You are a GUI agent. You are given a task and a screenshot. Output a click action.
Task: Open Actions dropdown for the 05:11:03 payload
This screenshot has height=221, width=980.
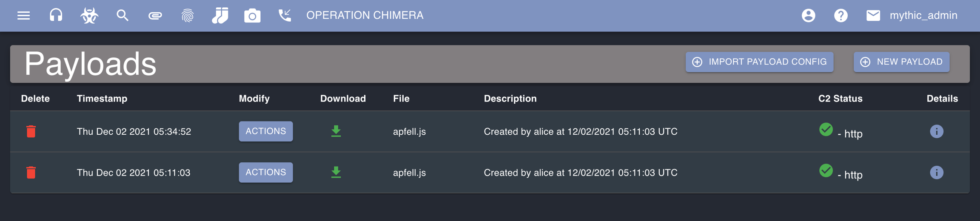[x=266, y=173]
